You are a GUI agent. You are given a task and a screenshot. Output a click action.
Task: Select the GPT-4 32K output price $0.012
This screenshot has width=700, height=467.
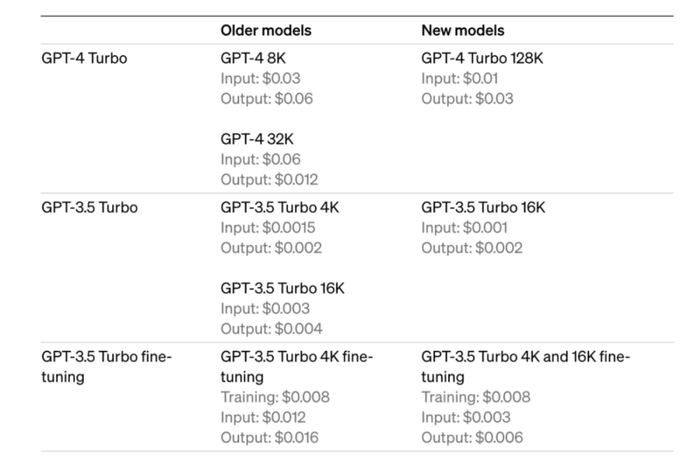click(269, 179)
